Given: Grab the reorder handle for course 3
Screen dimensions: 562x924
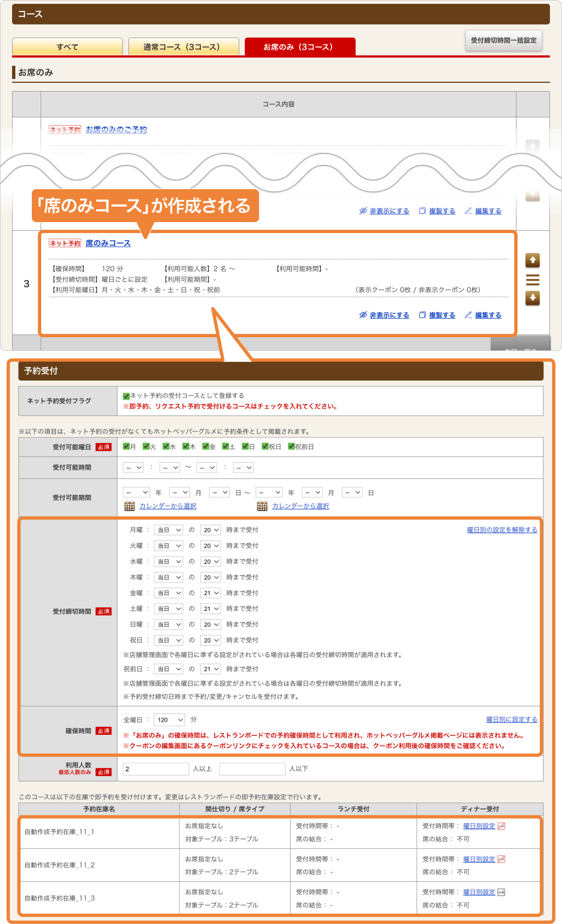Looking at the screenshot, I should tap(532, 280).
